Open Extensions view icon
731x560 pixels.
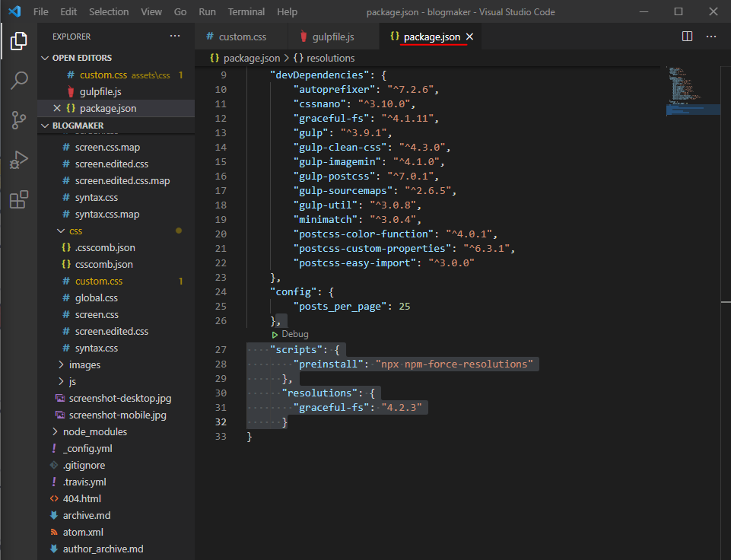pos(19,199)
